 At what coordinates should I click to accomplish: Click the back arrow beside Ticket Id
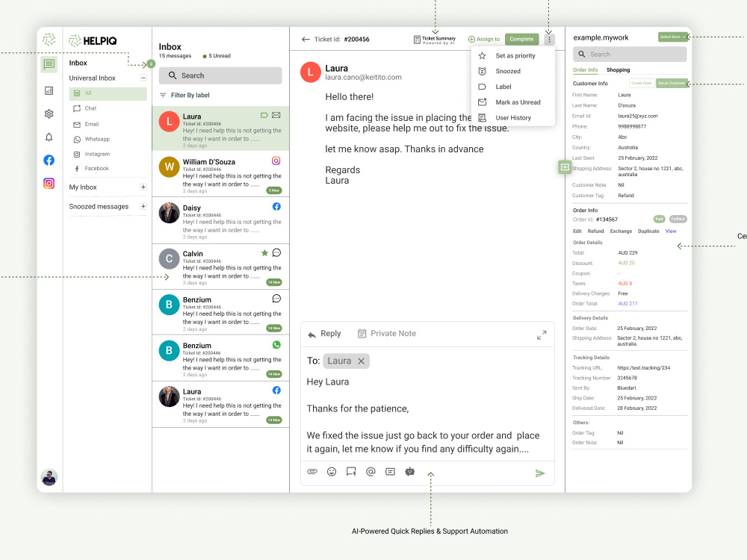tap(306, 39)
